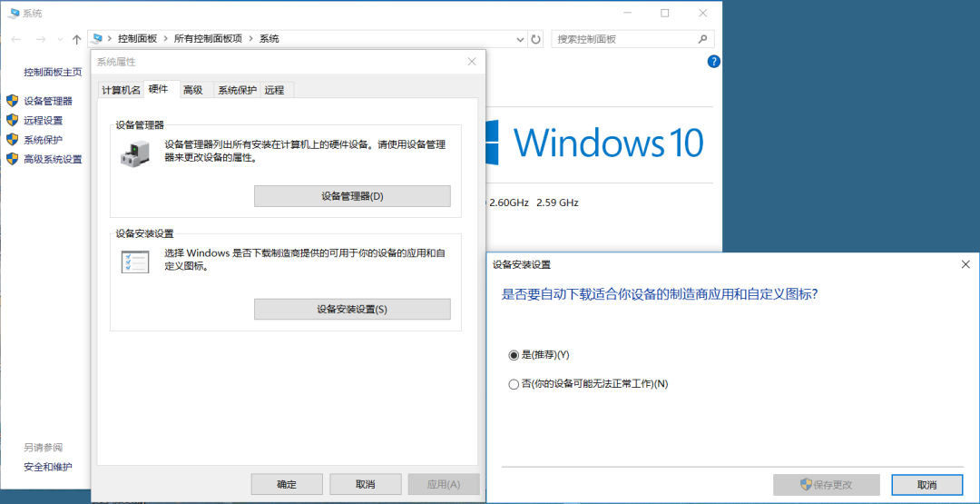Click the blue help question mark icon
The height and width of the screenshot is (504, 980).
714,61
